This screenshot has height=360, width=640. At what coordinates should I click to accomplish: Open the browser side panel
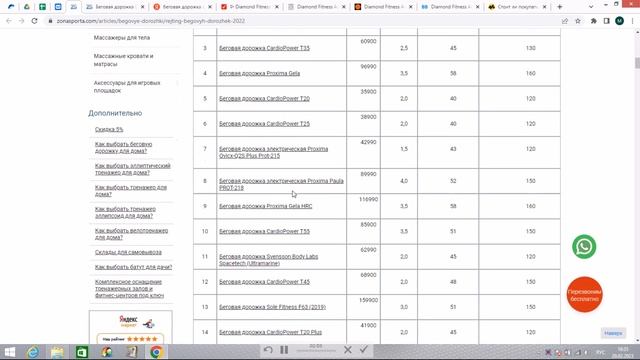[x=607, y=21]
